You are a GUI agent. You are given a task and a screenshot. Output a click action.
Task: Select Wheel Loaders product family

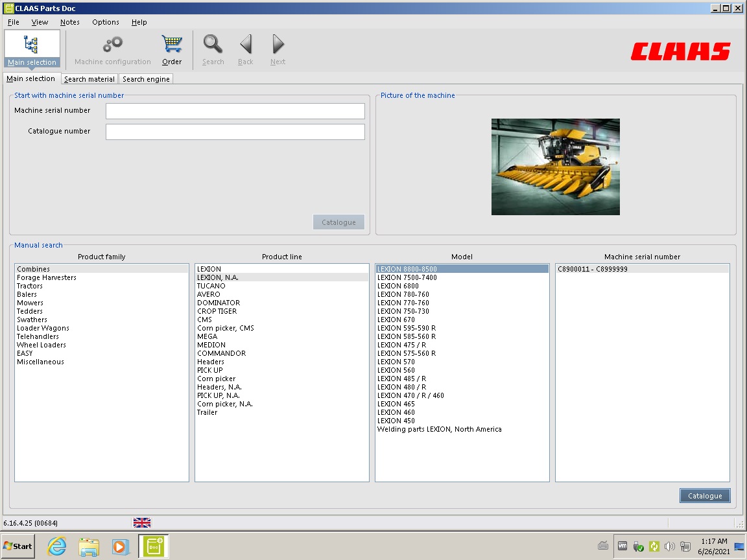(101, 345)
